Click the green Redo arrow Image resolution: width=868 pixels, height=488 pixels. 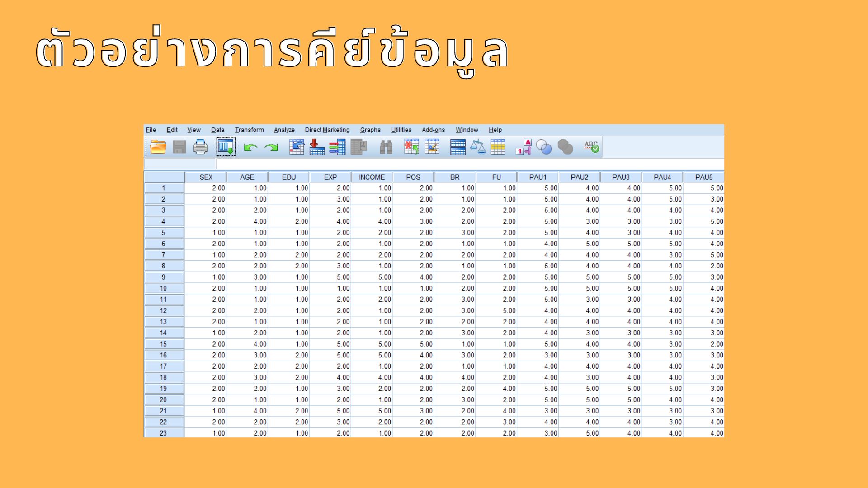point(271,147)
